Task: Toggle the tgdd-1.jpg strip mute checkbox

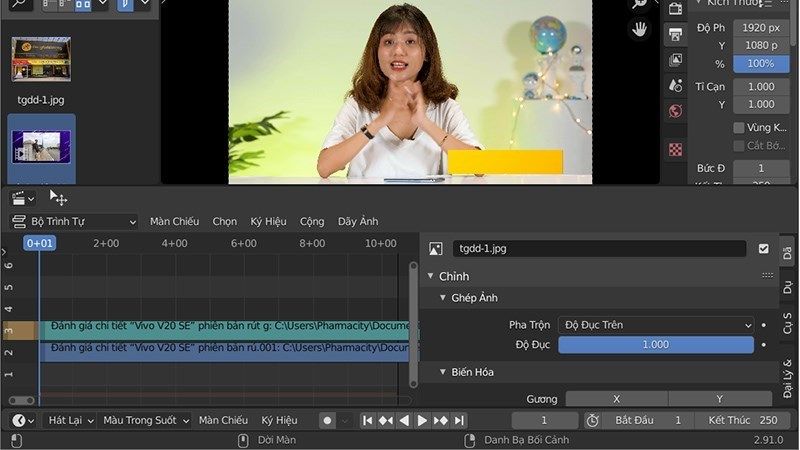Action: click(x=763, y=248)
